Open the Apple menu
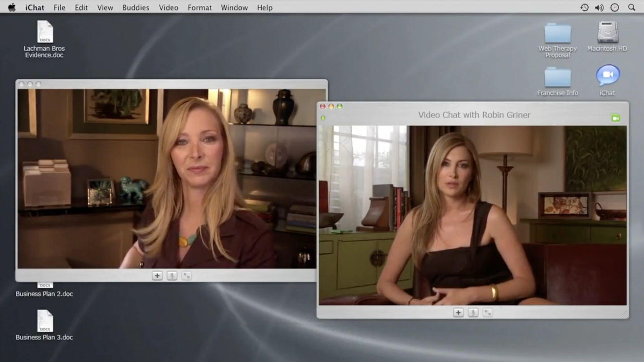 pos(12,7)
